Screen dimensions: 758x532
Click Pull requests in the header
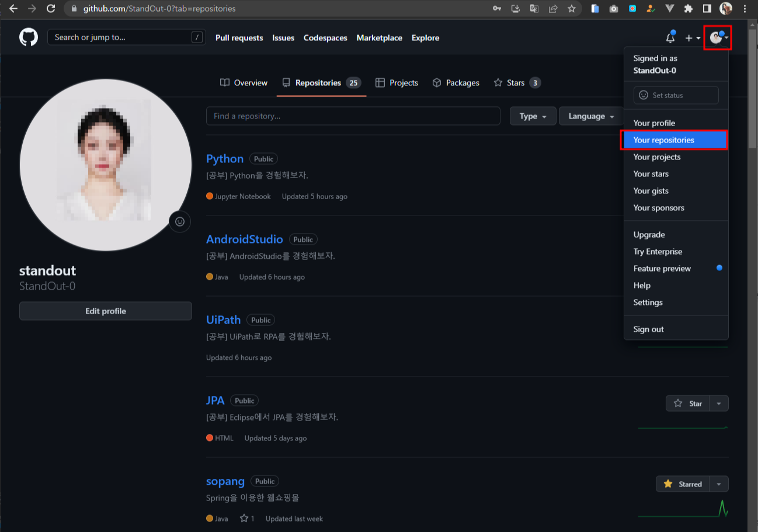pyautogui.click(x=239, y=38)
